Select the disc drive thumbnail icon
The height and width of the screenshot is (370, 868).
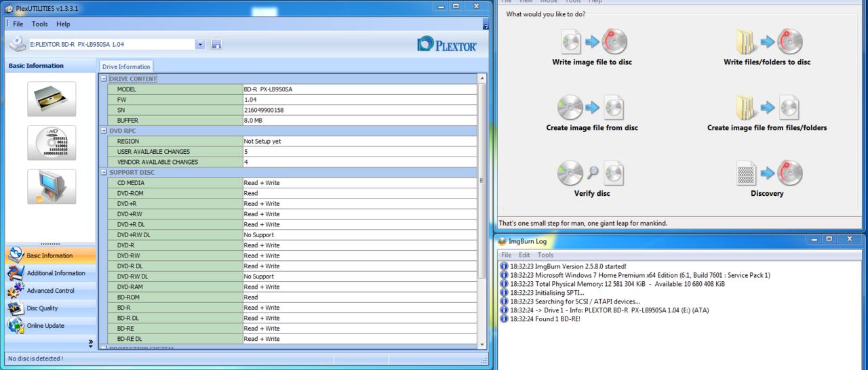coord(52,99)
